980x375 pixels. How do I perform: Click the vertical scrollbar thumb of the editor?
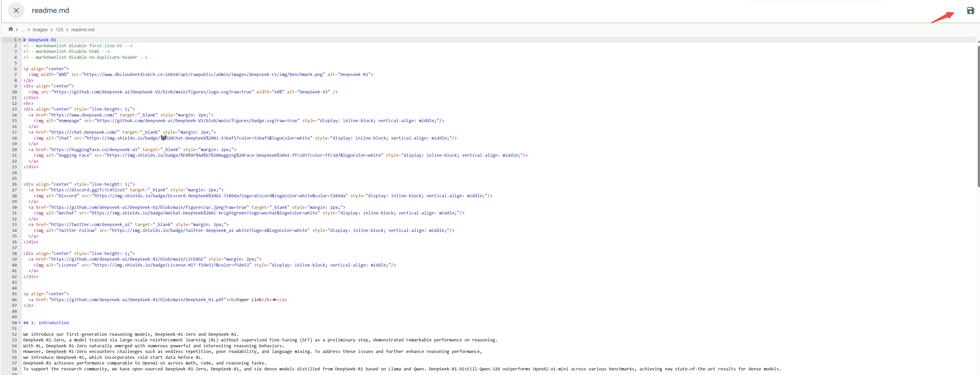(978, 116)
